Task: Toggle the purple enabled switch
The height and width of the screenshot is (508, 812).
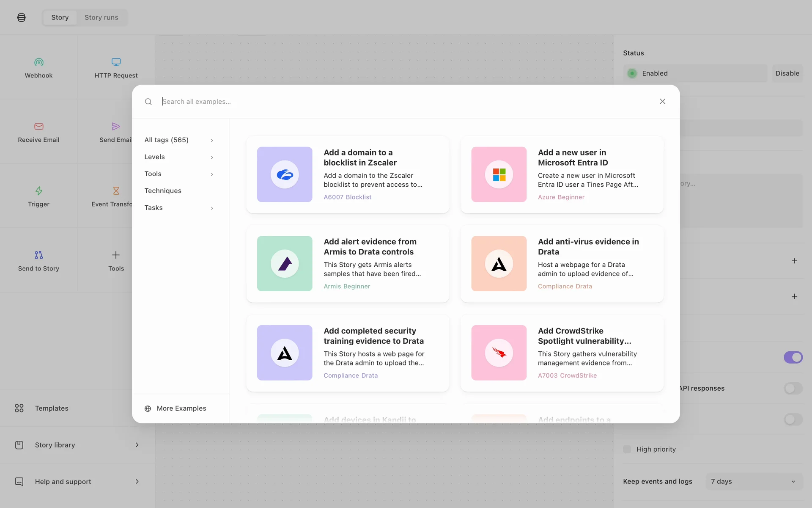Action: point(793,357)
